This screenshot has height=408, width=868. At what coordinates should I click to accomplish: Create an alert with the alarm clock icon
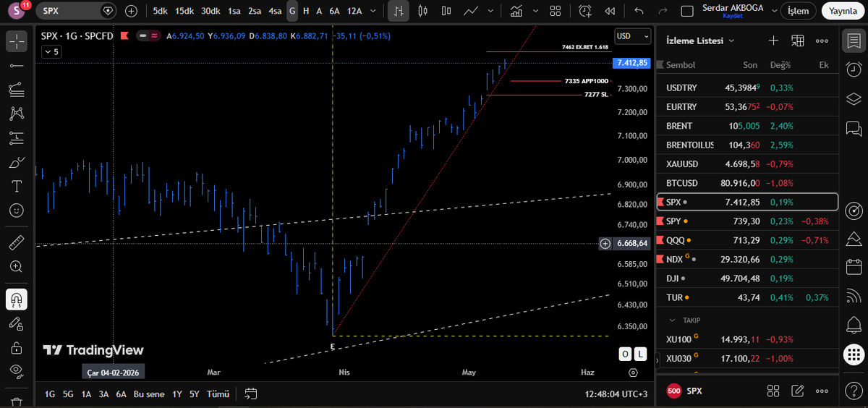(585, 11)
